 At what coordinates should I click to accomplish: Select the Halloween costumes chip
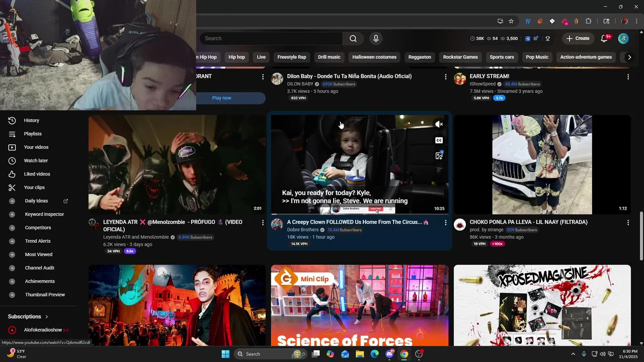coord(374,57)
